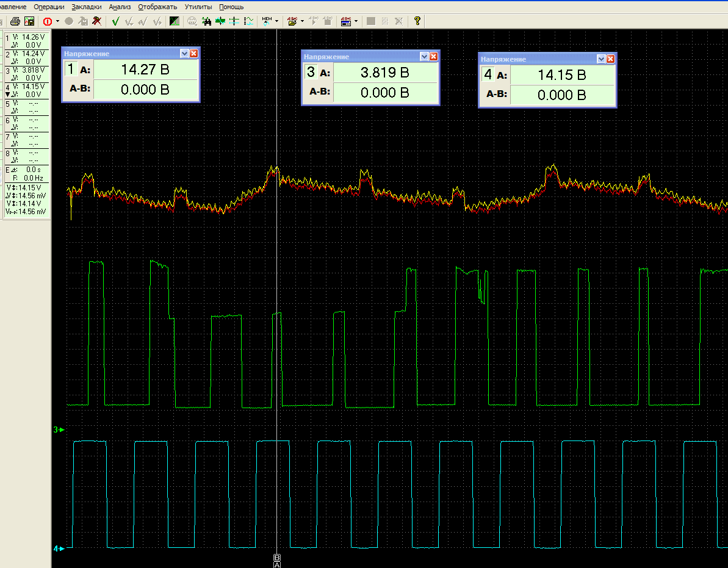Click the bright green checkmark icon
The height and width of the screenshot is (568, 728).
click(115, 21)
